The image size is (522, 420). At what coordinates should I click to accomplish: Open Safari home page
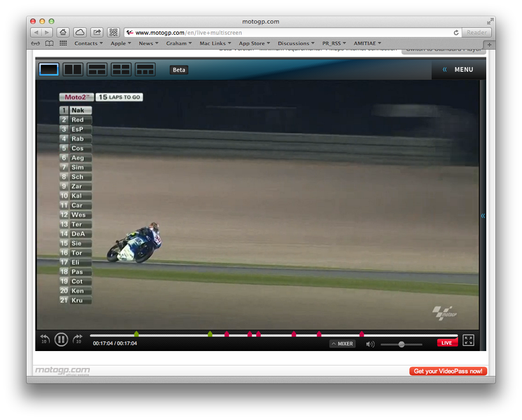pyautogui.click(x=63, y=32)
